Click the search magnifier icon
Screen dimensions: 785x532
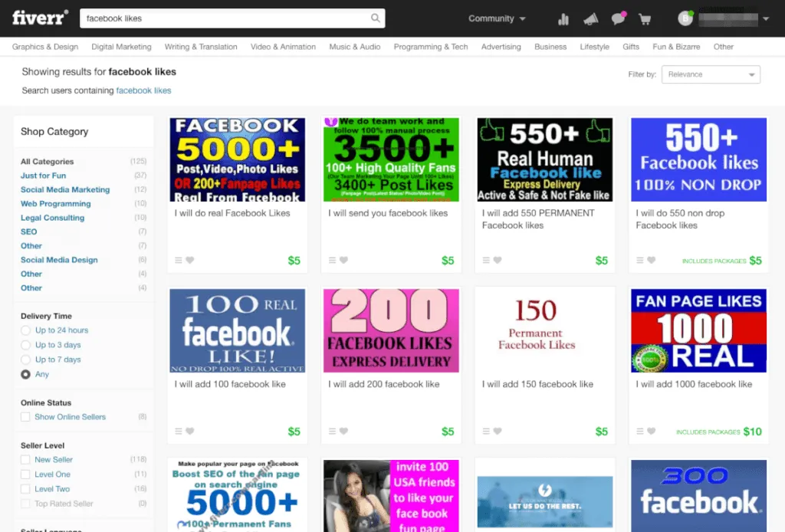(x=375, y=18)
